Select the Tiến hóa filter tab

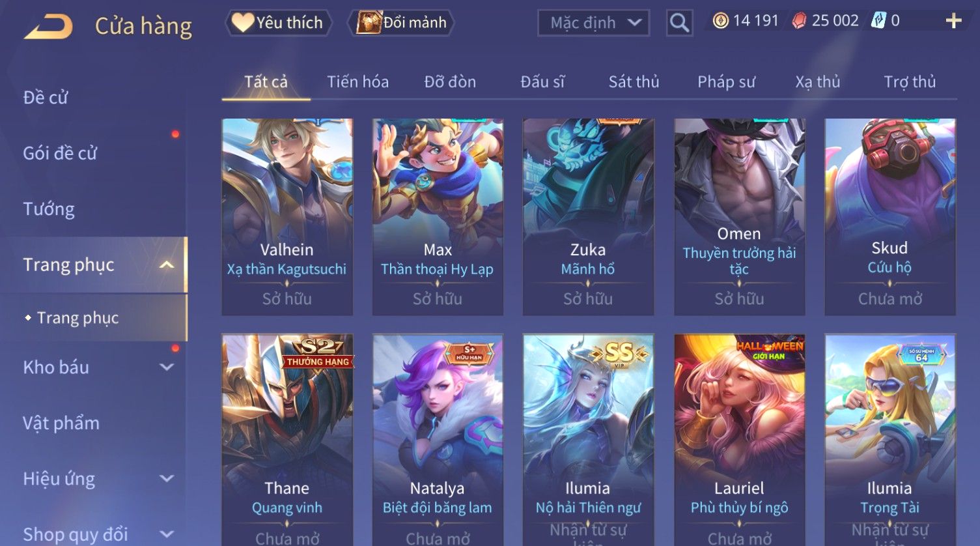click(357, 82)
